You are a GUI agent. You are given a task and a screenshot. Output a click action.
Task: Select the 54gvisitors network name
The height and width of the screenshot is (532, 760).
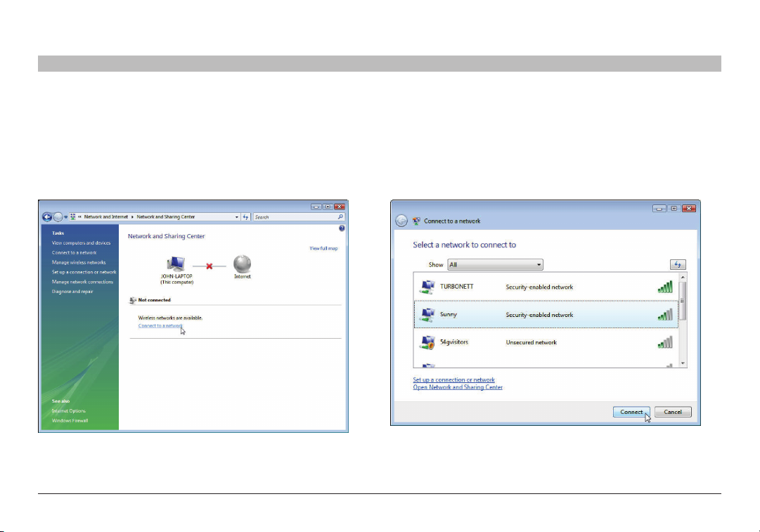(x=454, y=342)
